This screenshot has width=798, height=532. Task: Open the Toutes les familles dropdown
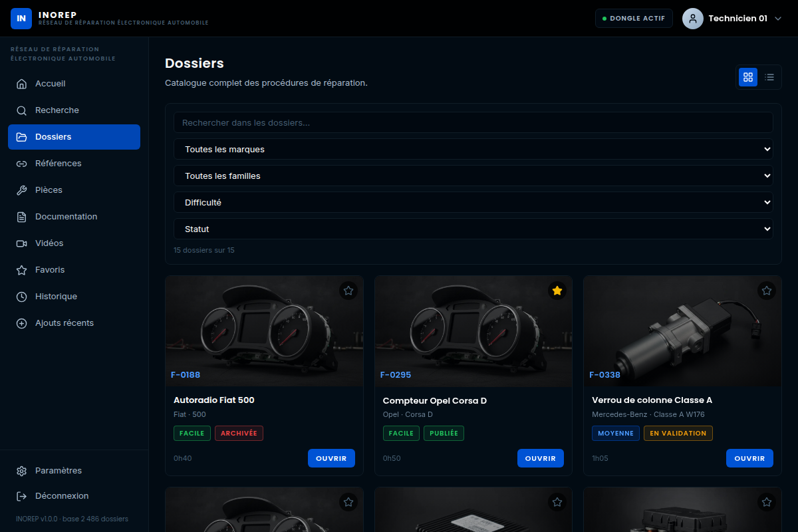473,176
